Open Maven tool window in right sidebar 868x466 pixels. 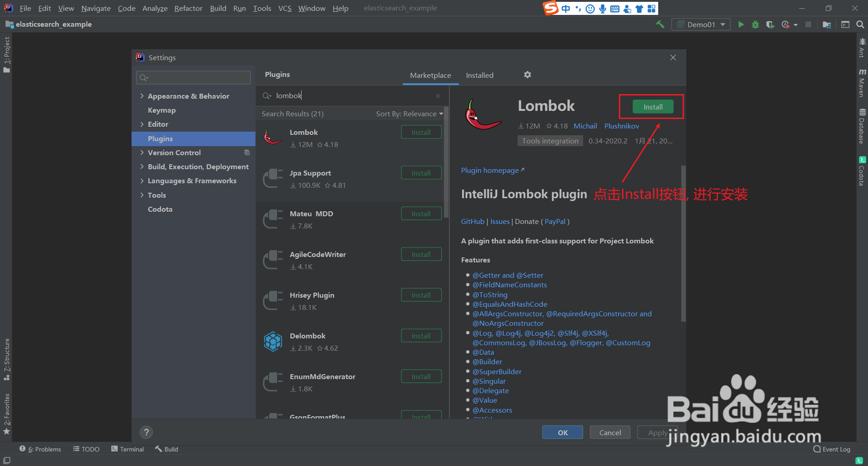862,83
